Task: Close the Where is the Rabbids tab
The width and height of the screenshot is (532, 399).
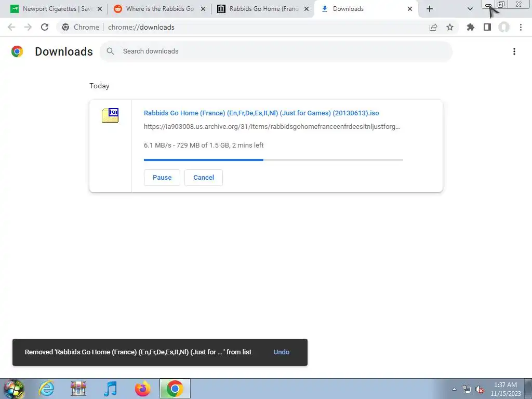Action: tap(203, 9)
